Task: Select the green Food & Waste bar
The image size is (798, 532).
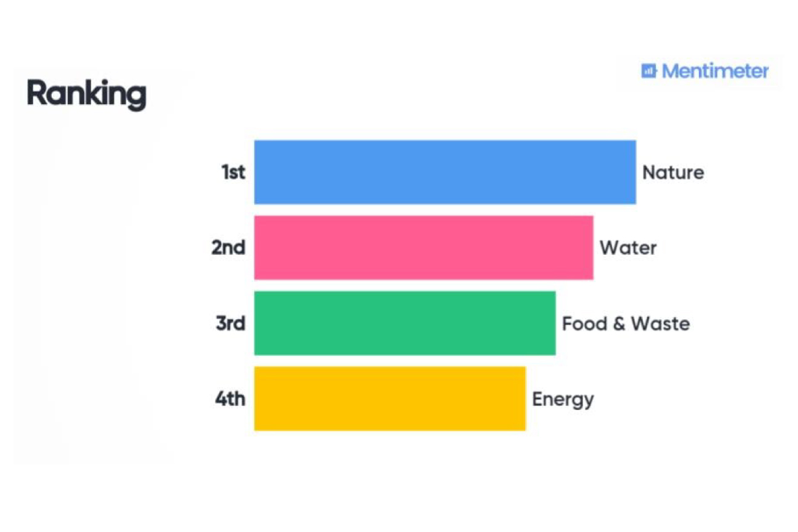Action: 405,323
